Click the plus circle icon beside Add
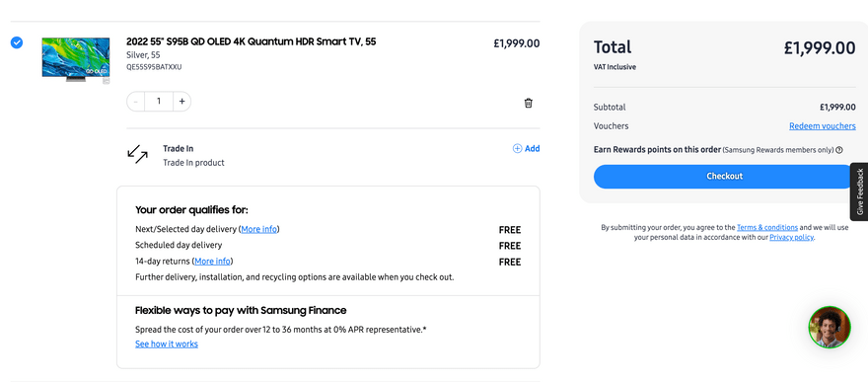 coord(517,148)
